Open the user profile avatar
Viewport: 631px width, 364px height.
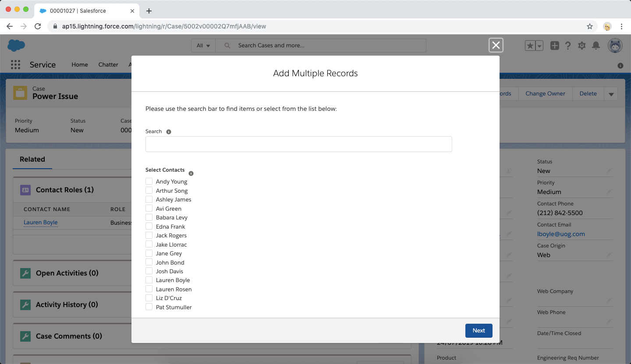click(x=615, y=45)
